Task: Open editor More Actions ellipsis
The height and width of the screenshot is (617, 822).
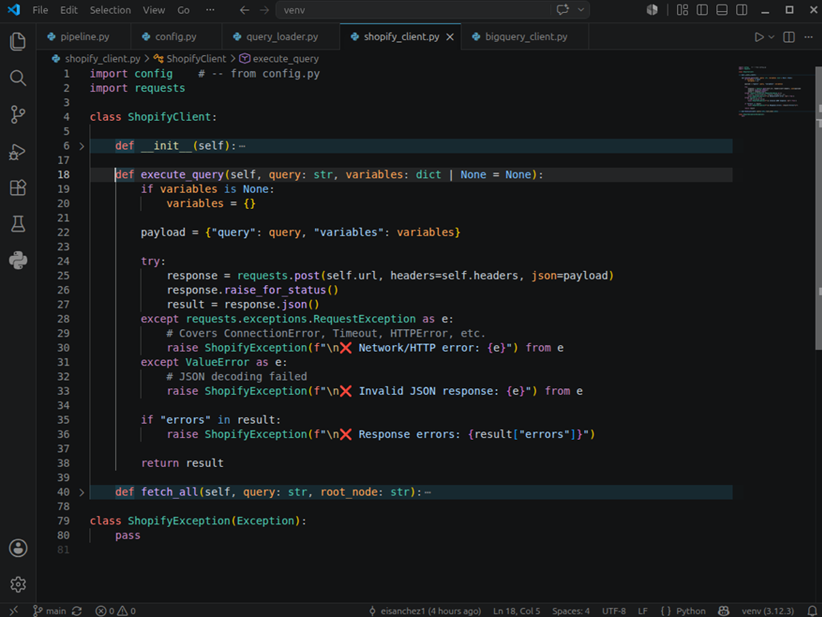Action: click(808, 37)
